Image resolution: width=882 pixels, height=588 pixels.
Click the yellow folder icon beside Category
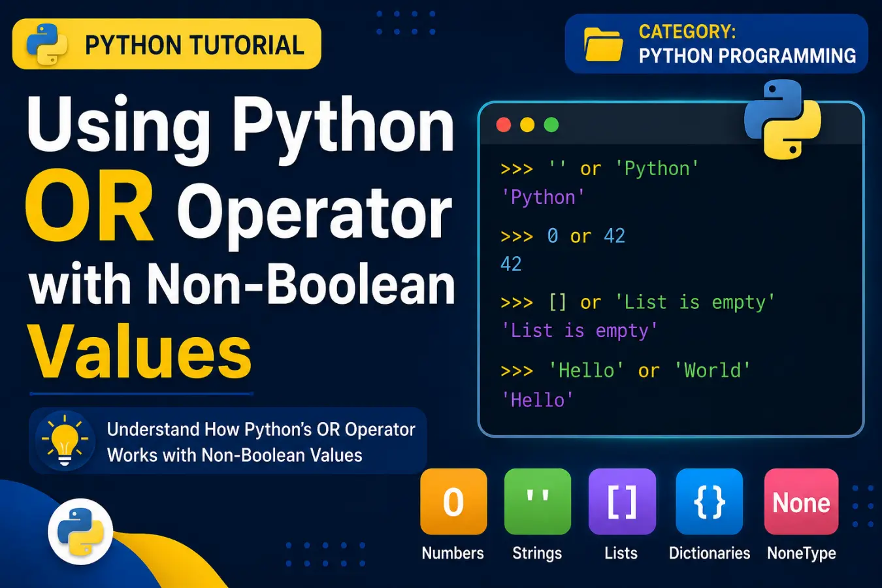click(603, 44)
